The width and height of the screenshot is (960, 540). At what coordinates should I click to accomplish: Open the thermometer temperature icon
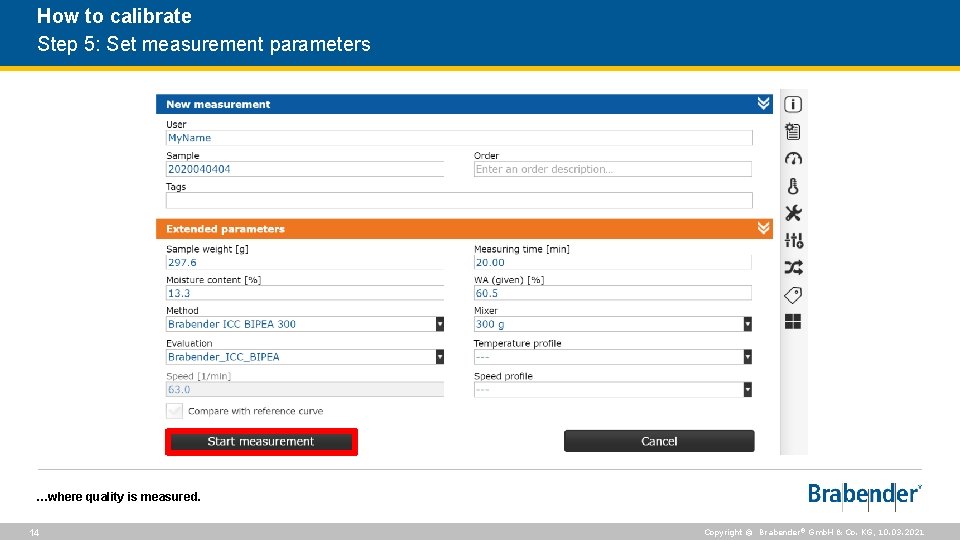pos(793,186)
